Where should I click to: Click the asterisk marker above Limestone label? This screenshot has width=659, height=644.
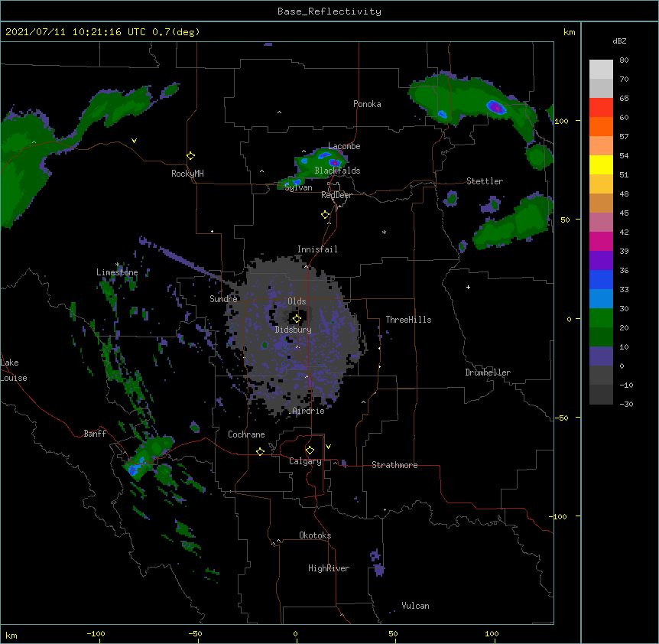(x=117, y=265)
